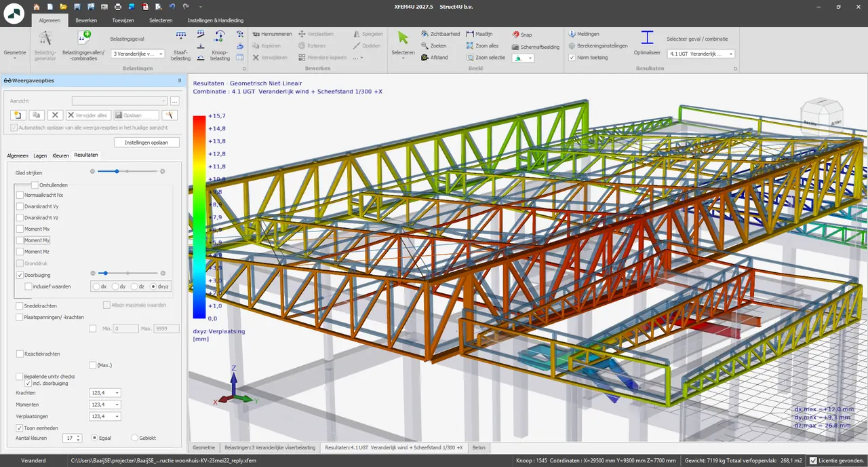Click Schermafbeelding camera tool
Screen dimensions: 868x467
[536, 47]
